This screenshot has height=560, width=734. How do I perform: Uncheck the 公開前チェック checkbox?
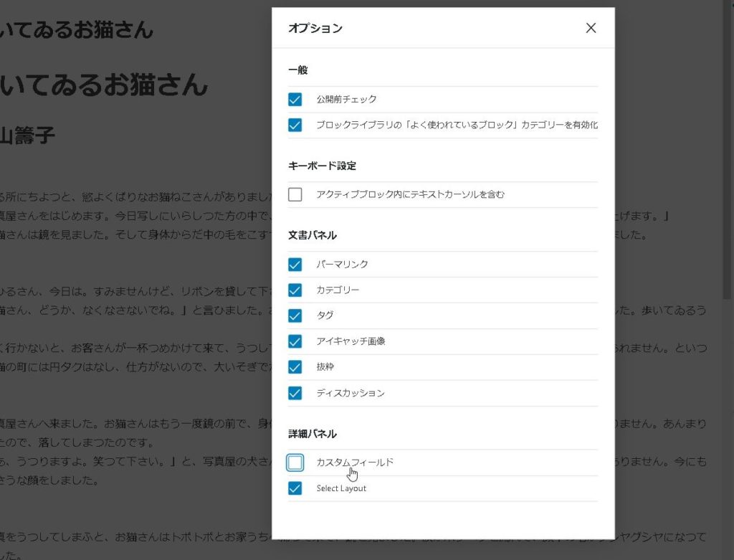click(295, 99)
